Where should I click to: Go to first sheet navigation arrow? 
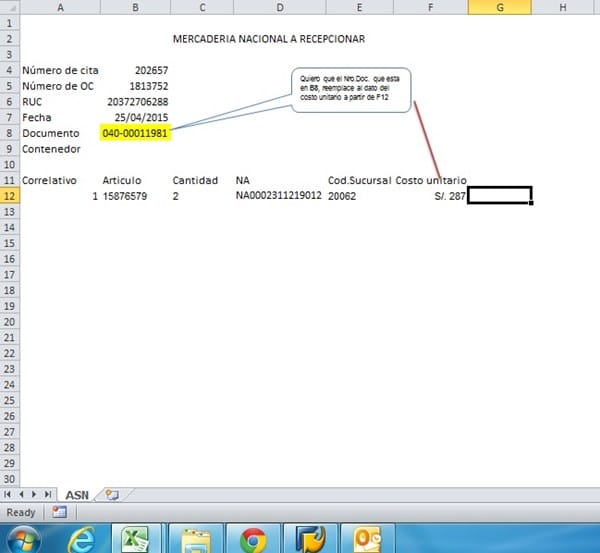click(7, 494)
